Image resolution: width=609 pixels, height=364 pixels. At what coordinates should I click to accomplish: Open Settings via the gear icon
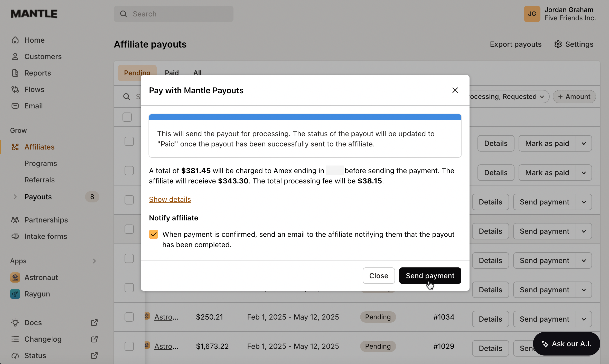[558, 44]
